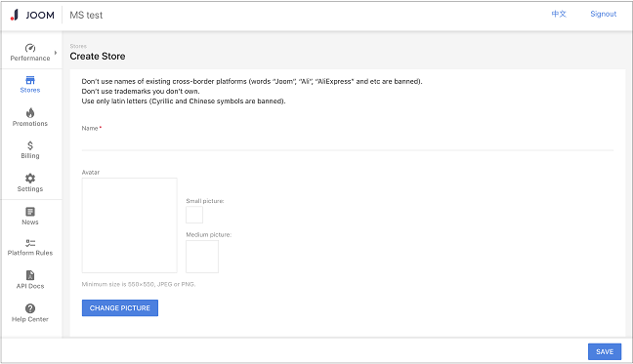The height and width of the screenshot is (364, 633).
Task: Open the News newspaper icon
Action: (30, 212)
